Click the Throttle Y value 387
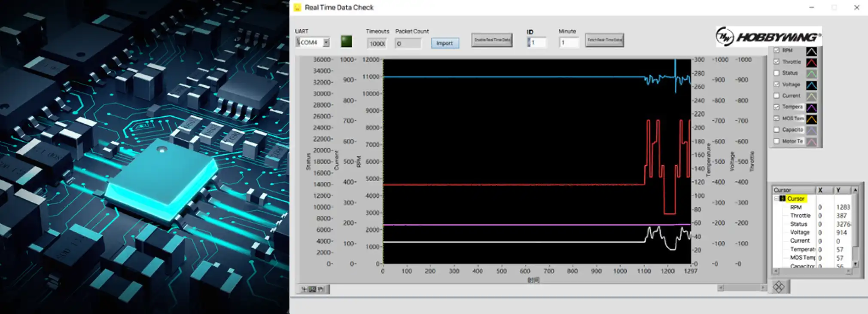The width and height of the screenshot is (868, 314). click(x=841, y=216)
